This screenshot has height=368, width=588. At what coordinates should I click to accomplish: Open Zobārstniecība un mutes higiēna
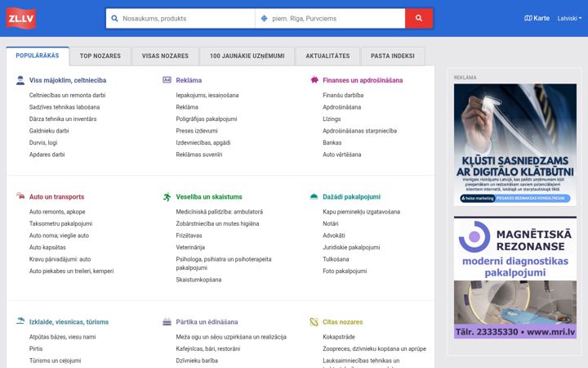[x=217, y=223]
